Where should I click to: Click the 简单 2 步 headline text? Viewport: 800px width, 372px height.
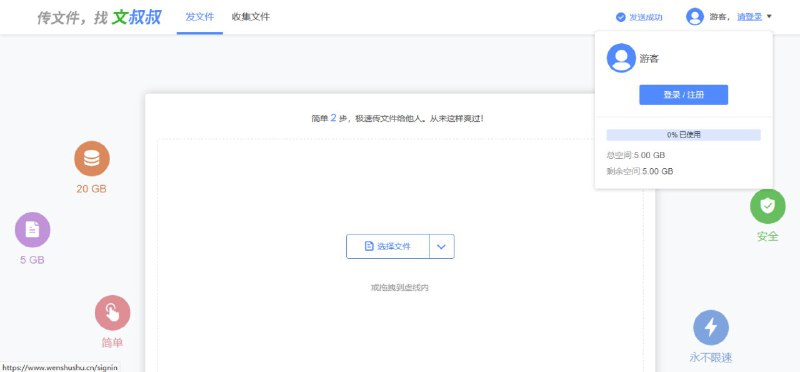tap(397, 118)
